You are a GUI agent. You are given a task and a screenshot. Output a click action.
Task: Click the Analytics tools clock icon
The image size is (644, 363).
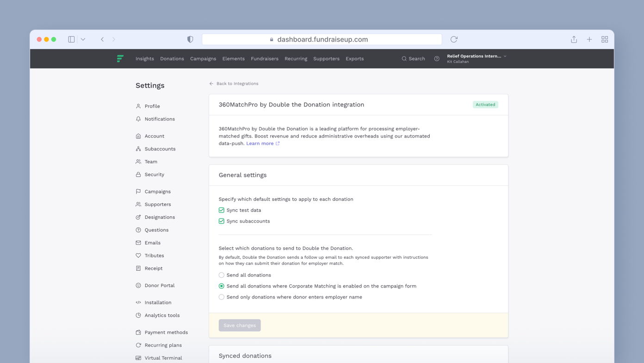(138, 315)
